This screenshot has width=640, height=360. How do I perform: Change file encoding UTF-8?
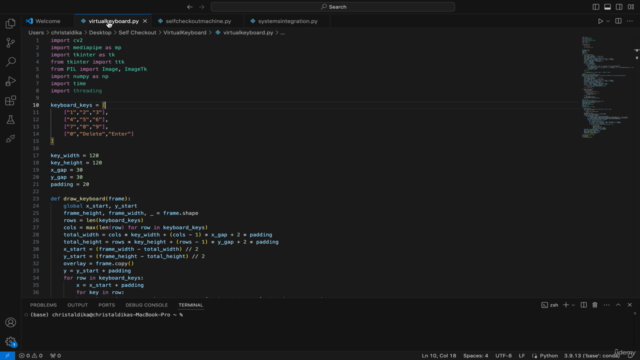(503, 356)
